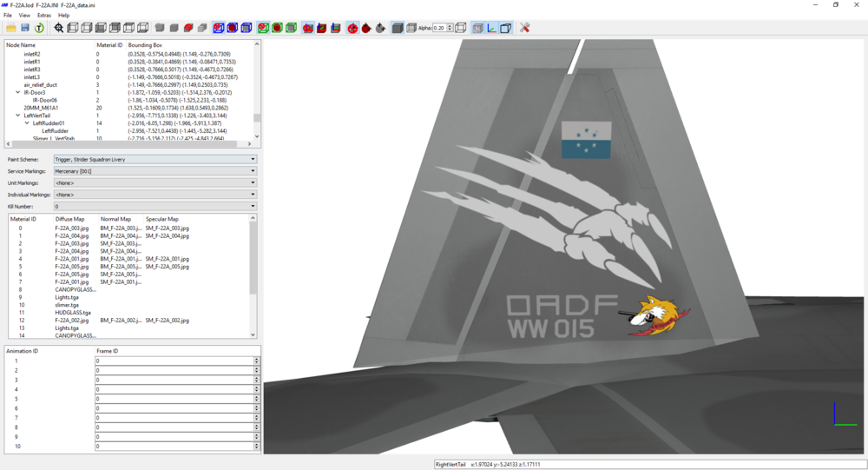Open the Unit Markings dropdown
The height and width of the screenshot is (470, 868).
[x=155, y=183]
